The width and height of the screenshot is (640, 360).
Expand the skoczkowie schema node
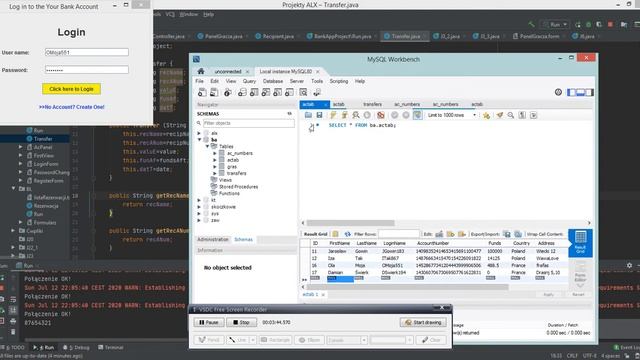pos(199,207)
